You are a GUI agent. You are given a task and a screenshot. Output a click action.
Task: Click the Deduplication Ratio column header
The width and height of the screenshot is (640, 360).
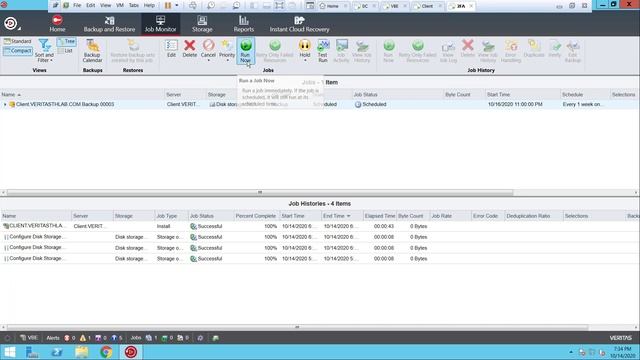point(534,216)
